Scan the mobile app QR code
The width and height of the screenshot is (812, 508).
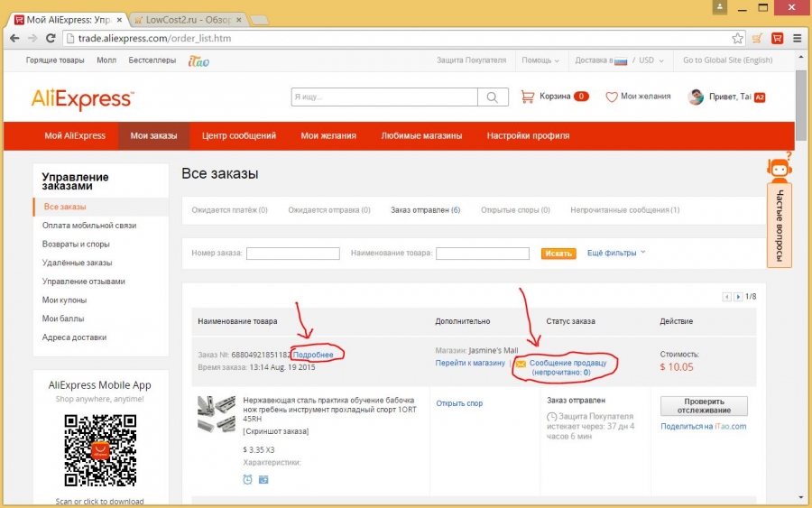tap(100, 450)
